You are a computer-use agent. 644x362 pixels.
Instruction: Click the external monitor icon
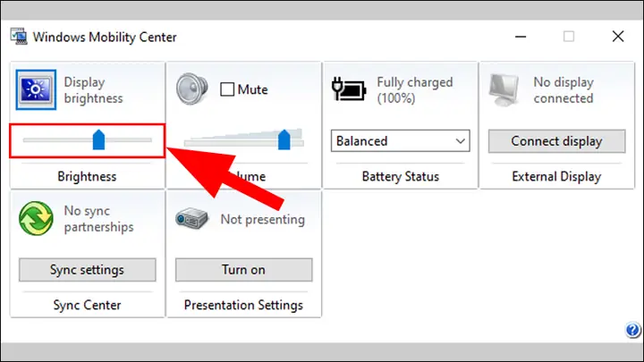pyautogui.click(x=504, y=90)
